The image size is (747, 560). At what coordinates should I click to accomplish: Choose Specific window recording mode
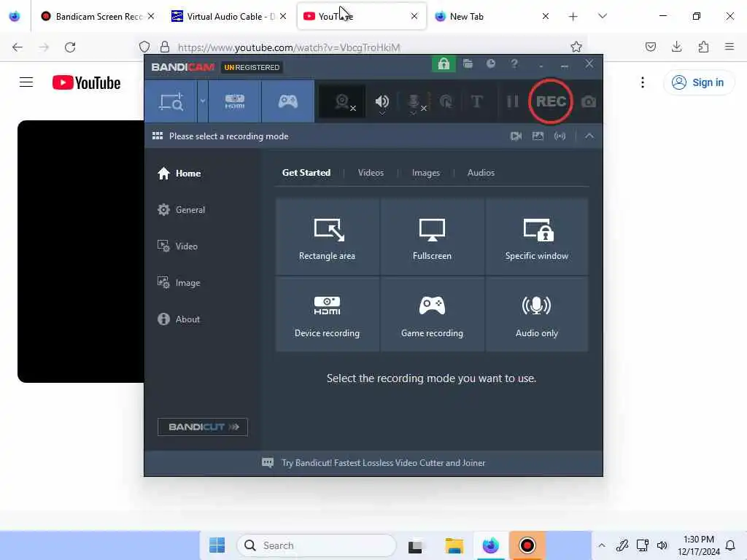(x=537, y=237)
